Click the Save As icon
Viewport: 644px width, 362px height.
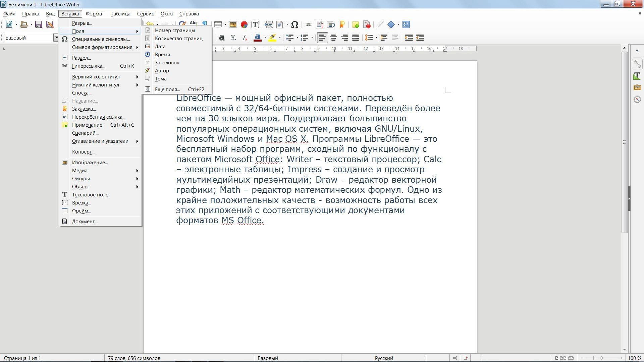click(x=50, y=24)
